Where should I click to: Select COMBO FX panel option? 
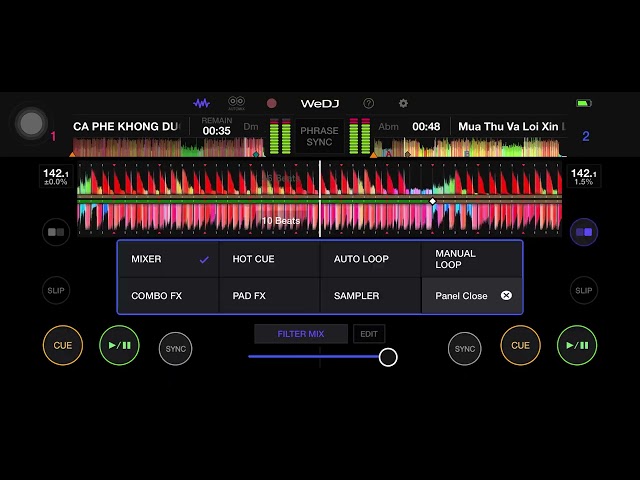click(x=168, y=296)
